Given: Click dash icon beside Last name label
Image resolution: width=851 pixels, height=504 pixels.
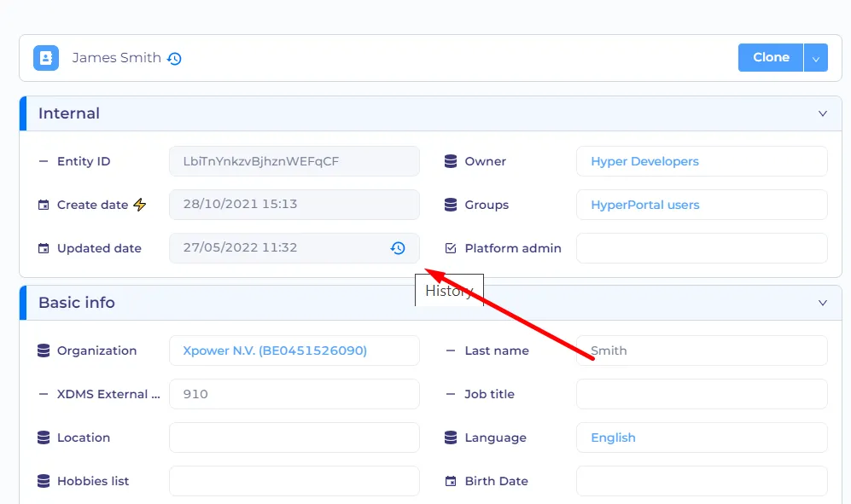Looking at the screenshot, I should click(x=451, y=350).
